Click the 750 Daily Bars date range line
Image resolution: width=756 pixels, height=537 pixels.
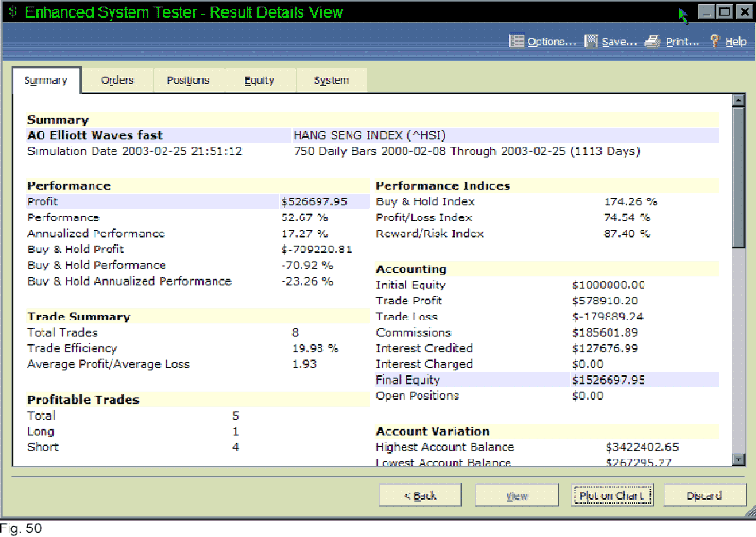click(467, 151)
